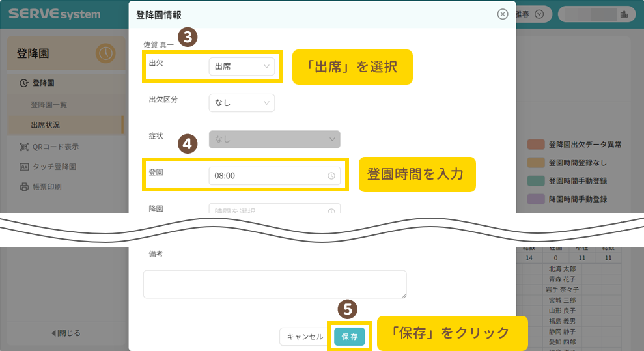Click the clock icon in 登園 time field
Viewport: 644px width, 351px height.
coord(331,176)
